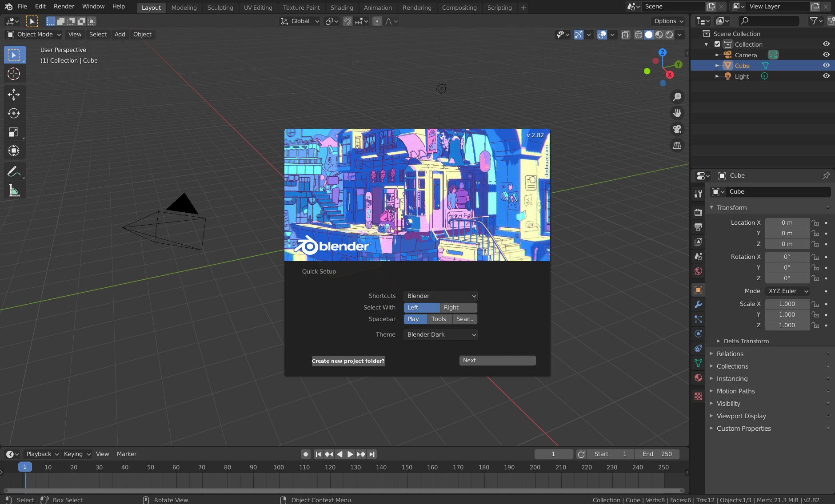Select the Move tool in toolbar
835x504 pixels.
coord(14,94)
